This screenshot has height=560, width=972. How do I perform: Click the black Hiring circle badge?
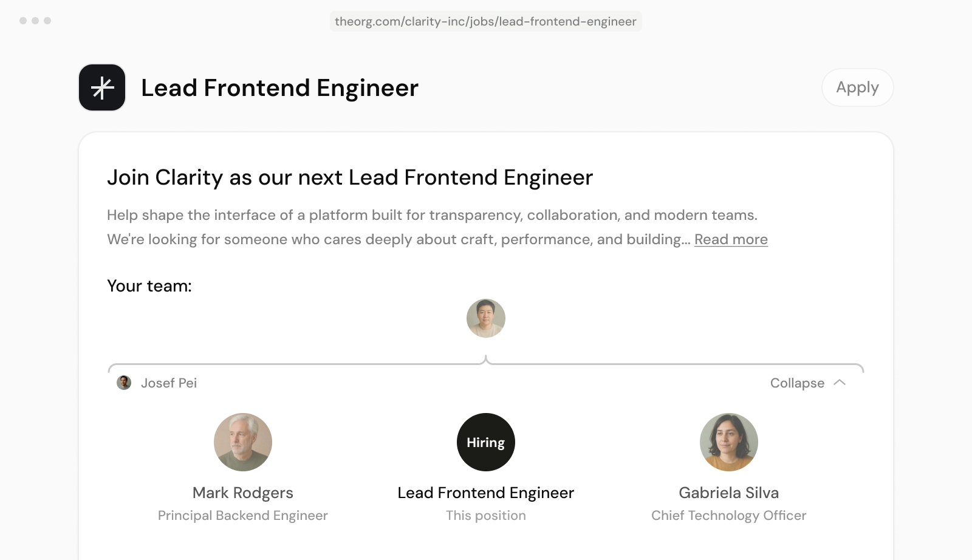[486, 442]
